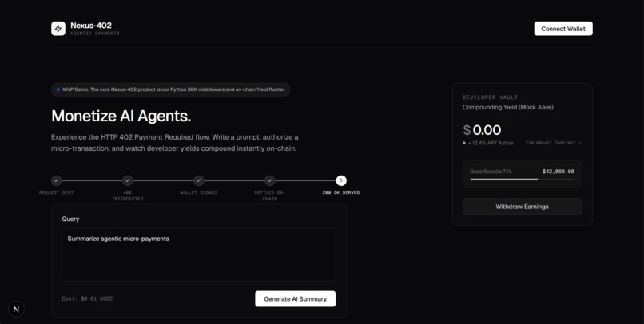Screen dimensions: 644x324
Task: Click the Cost: $0.01 USDC text
Action: (x=87, y=299)
